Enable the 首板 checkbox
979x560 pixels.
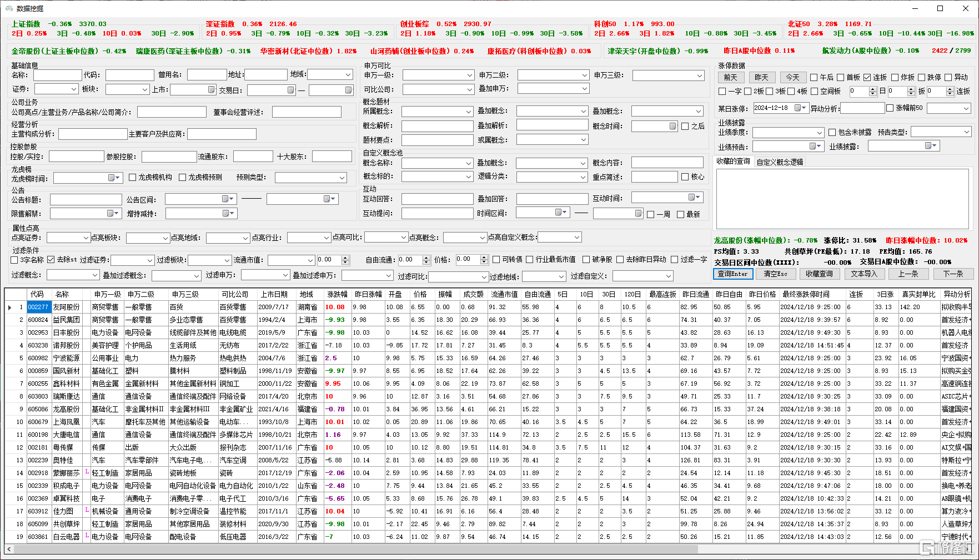click(x=841, y=78)
